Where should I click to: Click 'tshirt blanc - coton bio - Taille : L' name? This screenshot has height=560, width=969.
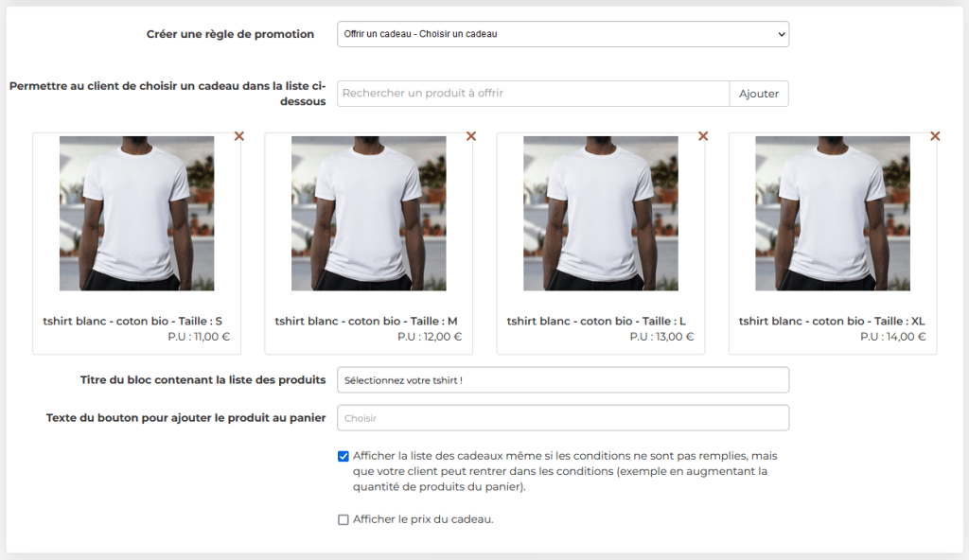(x=596, y=321)
